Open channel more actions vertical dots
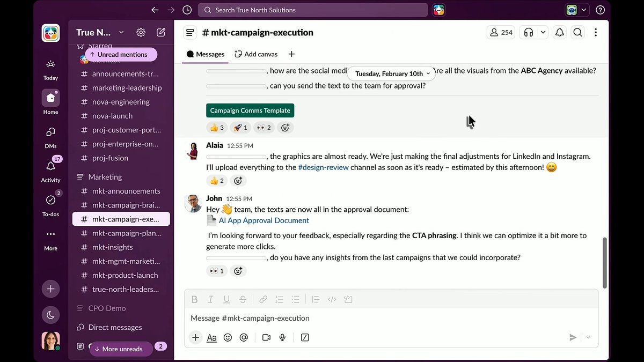The height and width of the screenshot is (362, 644). click(x=596, y=32)
